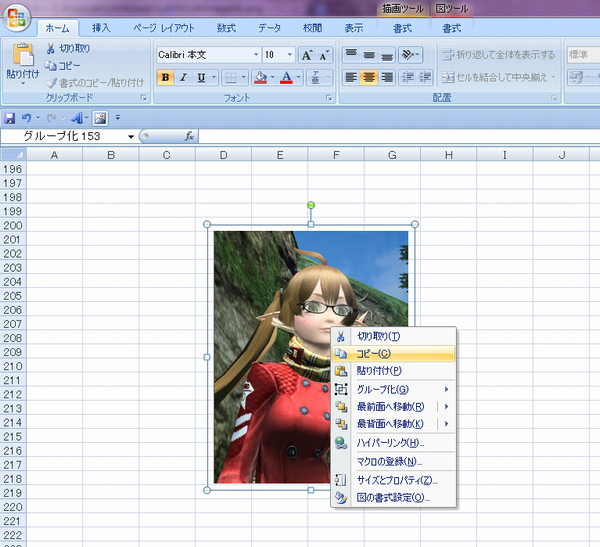This screenshot has width=600, height=547.
Task: Click the Format Painter brush button
Action: (95, 83)
